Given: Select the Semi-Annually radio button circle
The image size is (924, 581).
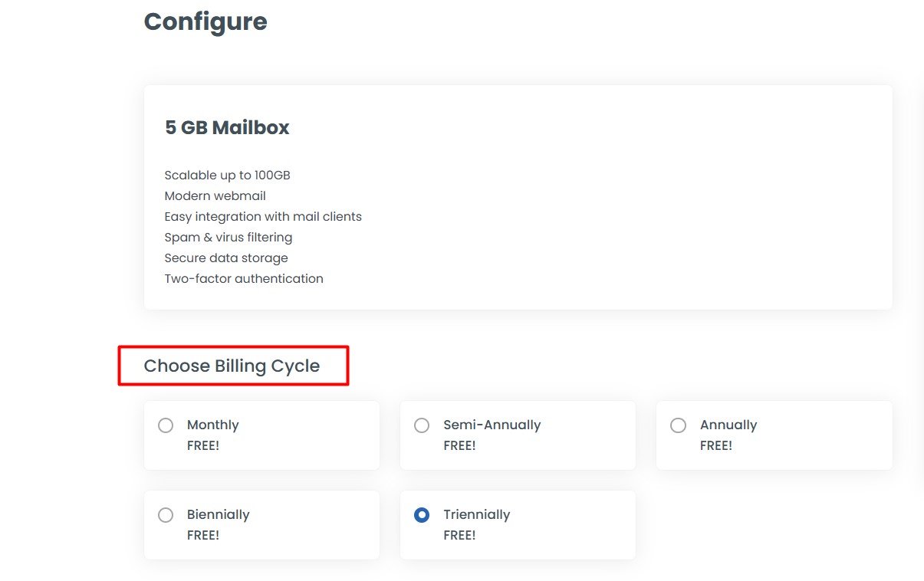Looking at the screenshot, I should click(x=422, y=425).
